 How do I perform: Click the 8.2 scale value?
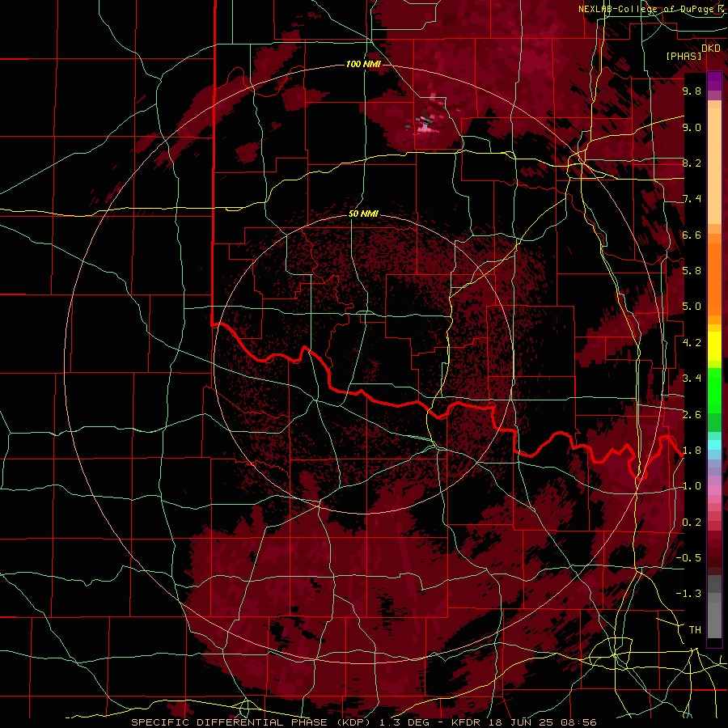(x=692, y=163)
